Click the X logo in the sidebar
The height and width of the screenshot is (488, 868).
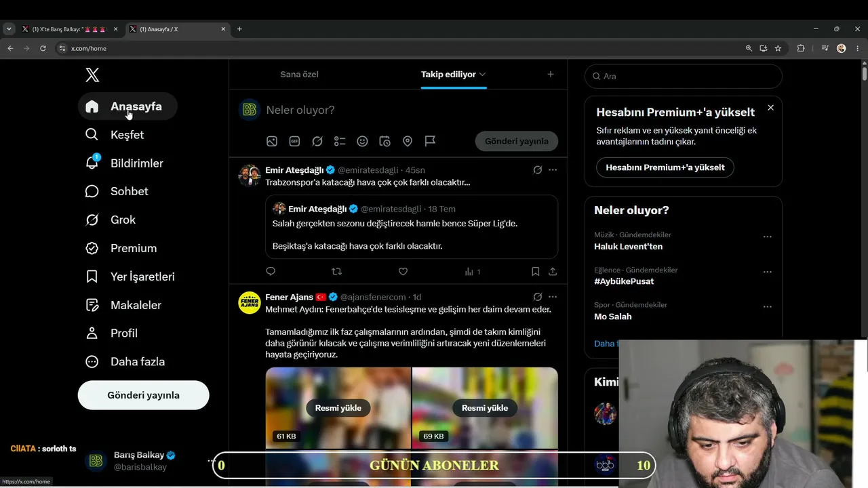click(92, 75)
